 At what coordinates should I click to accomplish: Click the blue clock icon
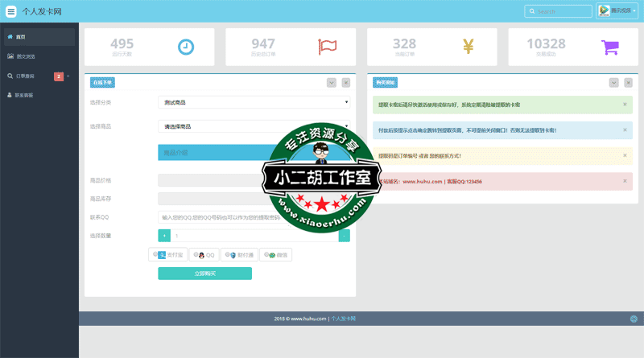(186, 47)
